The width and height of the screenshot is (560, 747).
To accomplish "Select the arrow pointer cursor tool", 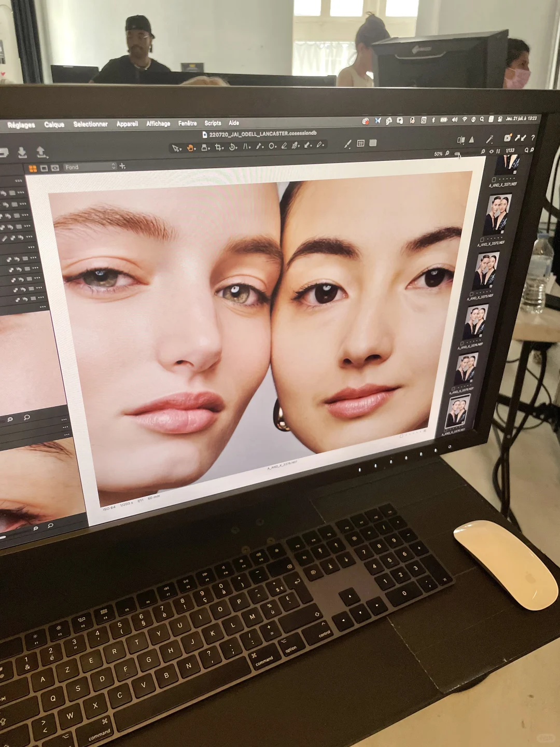I will (x=176, y=148).
